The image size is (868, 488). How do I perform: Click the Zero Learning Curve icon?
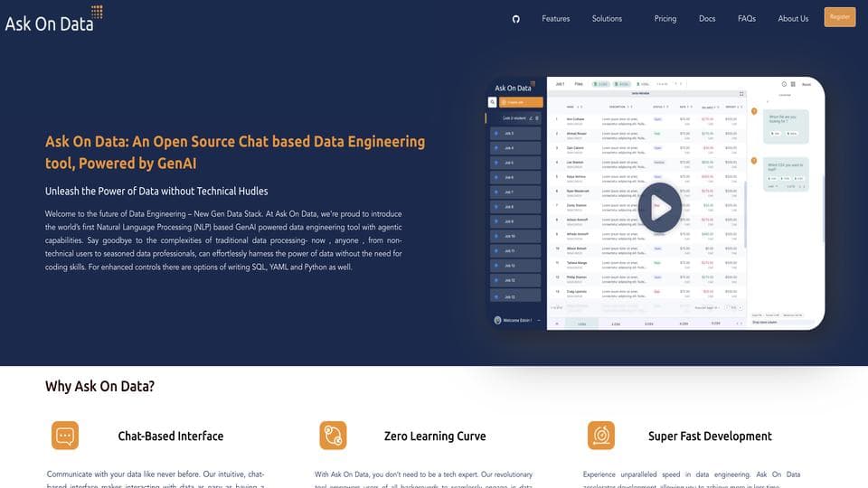point(334,436)
